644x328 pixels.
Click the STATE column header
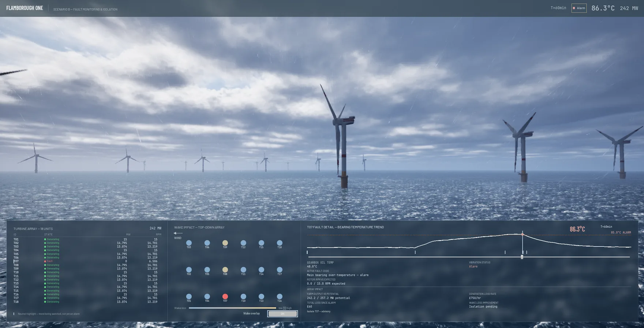point(48,235)
